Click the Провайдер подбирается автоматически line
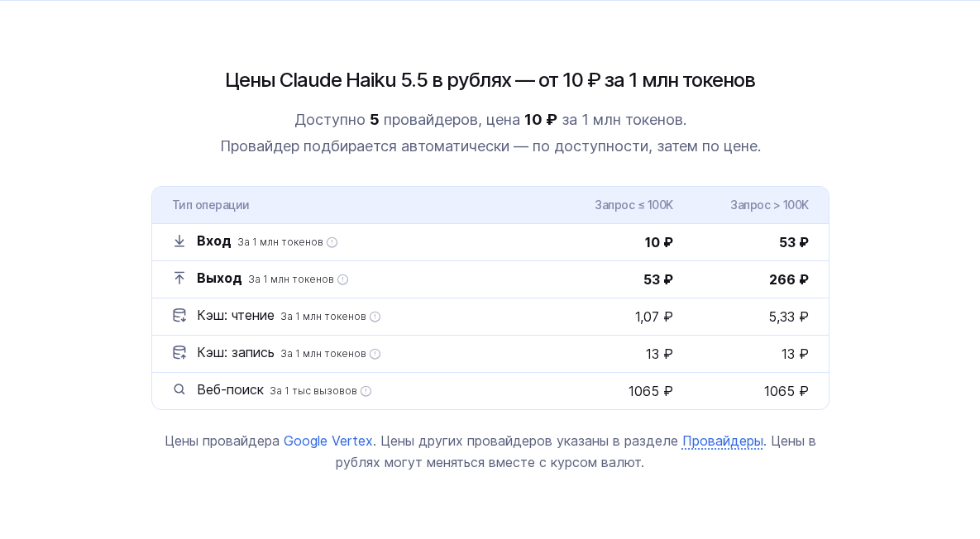This screenshot has height=539, width=980. pyautogui.click(x=490, y=146)
